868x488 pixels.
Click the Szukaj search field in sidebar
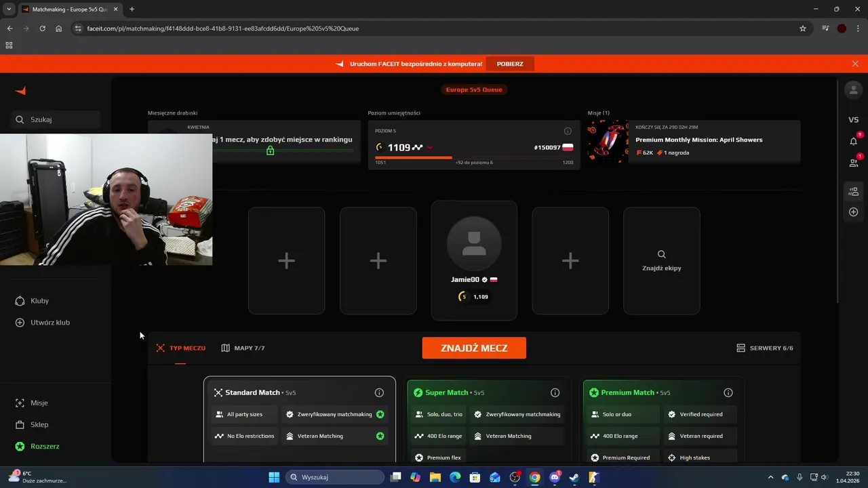coord(56,119)
